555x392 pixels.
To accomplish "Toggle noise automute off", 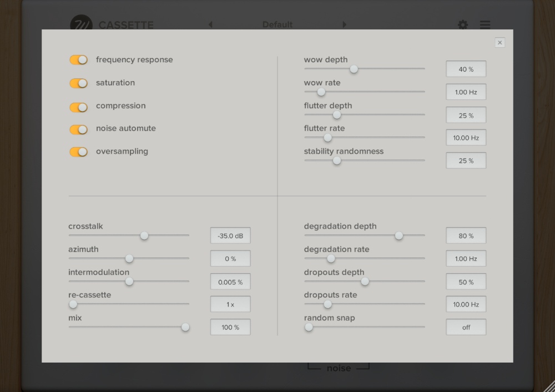I will [x=78, y=128].
